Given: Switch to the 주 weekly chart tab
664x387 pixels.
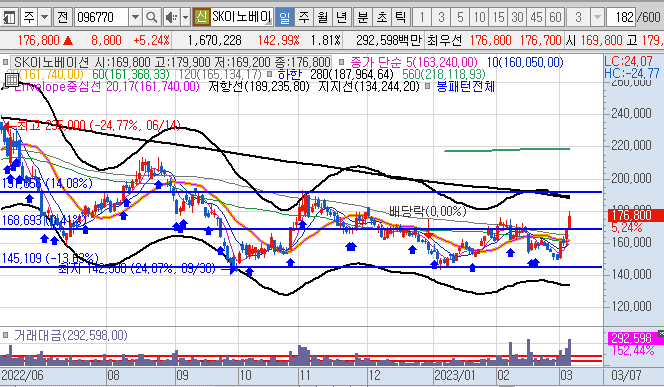Looking at the screenshot, I should (304, 17).
